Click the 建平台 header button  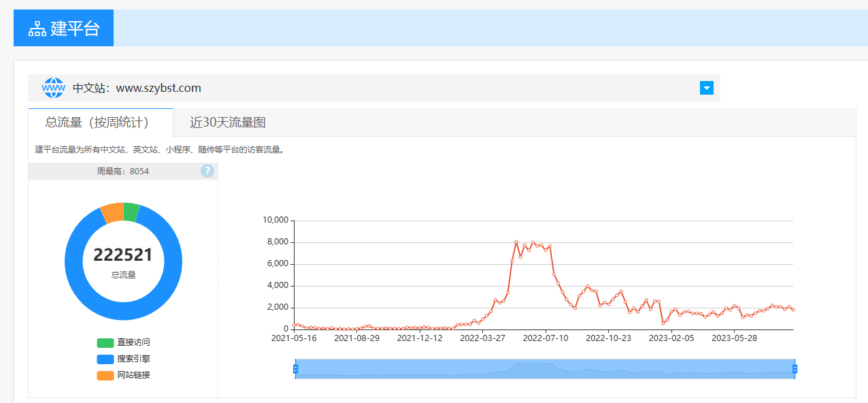pyautogui.click(x=63, y=28)
